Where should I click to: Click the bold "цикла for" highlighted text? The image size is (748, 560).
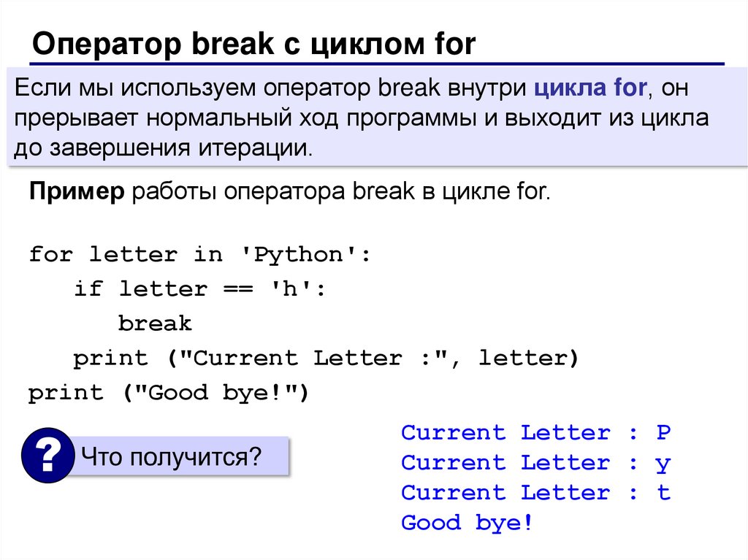(x=591, y=88)
